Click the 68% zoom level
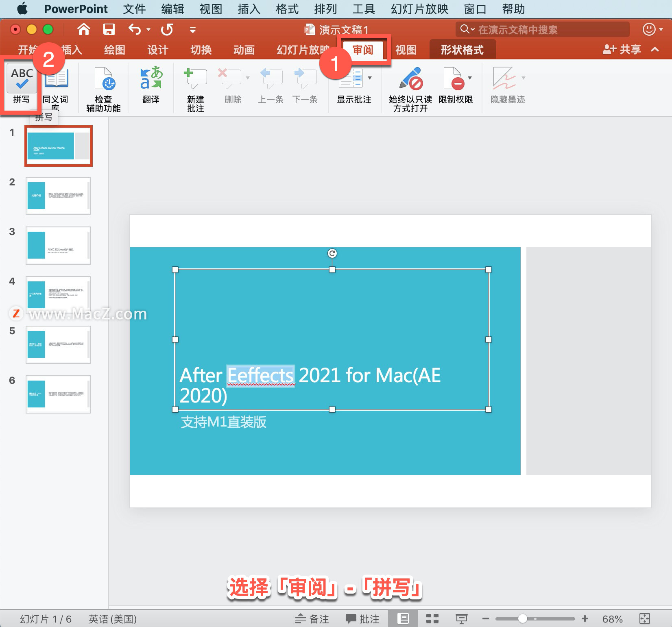This screenshot has height=627, width=672. point(612,619)
